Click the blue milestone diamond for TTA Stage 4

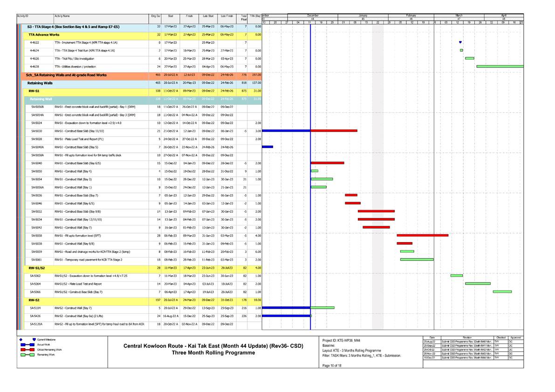click(459, 42)
